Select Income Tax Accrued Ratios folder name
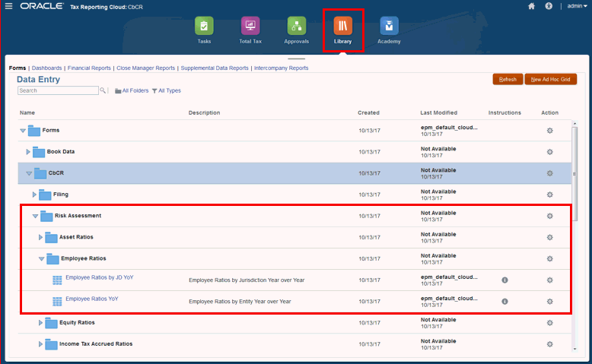Image resolution: width=592 pixels, height=364 pixels. click(x=96, y=344)
